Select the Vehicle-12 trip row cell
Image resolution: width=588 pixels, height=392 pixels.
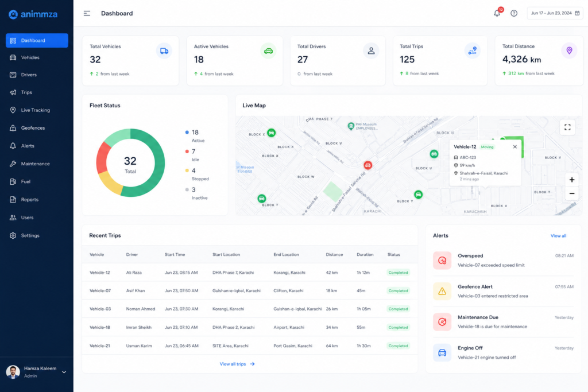pos(100,273)
